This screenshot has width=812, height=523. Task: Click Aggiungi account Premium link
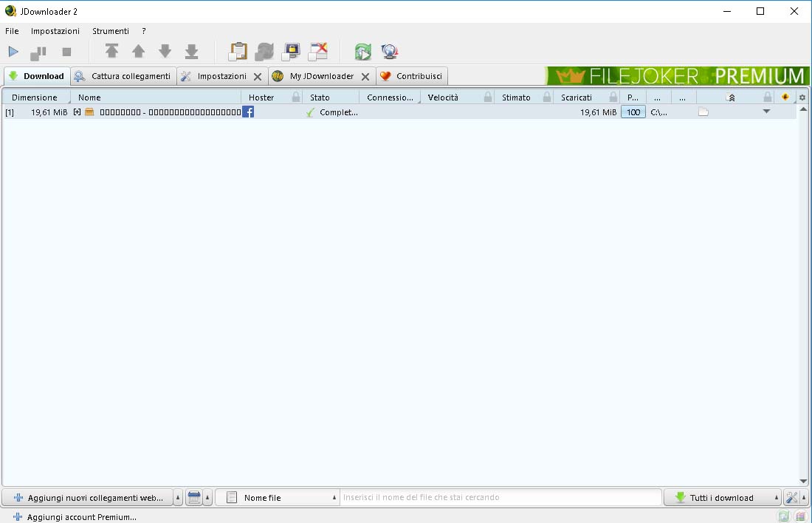click(x=75, y=517)
